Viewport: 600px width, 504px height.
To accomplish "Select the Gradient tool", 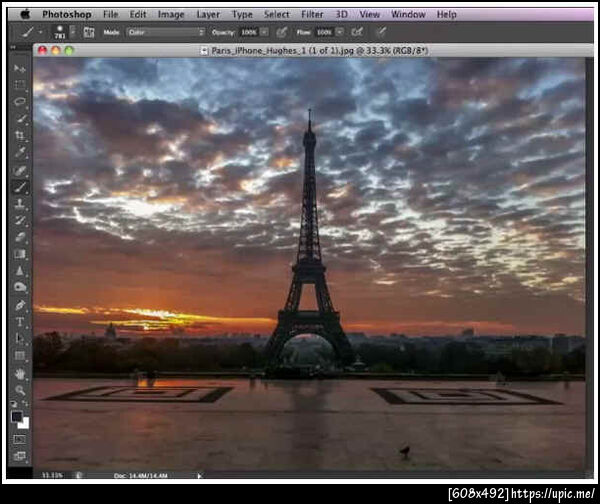I will coord(19,254).
